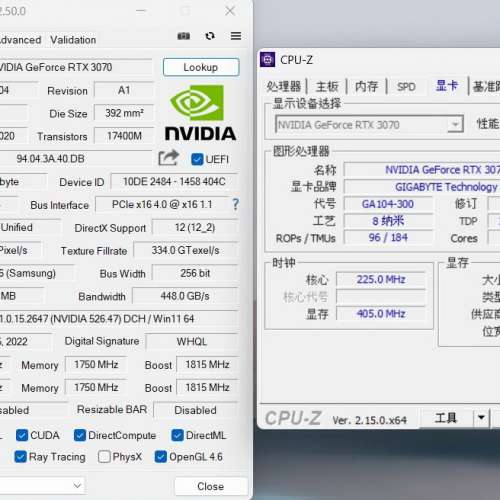Viewport: 500px width, 500px height.
Task: Click the DirectX Support 12 (12_2) value
Action: click(x=195, y=228)
